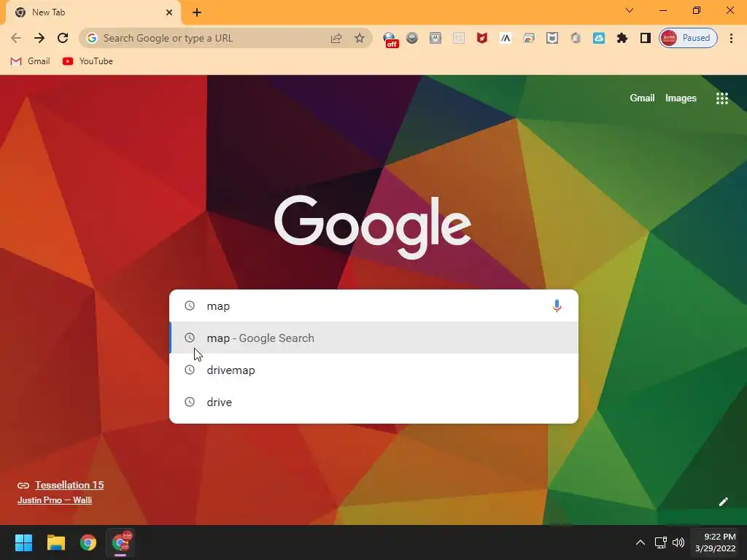Screen dimensions: 747x560
Task: Open the Images link
Action: click(681, 98)
